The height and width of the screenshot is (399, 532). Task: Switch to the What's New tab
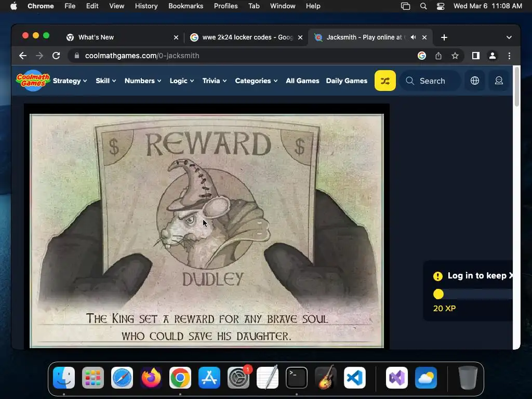coord(122,37)
